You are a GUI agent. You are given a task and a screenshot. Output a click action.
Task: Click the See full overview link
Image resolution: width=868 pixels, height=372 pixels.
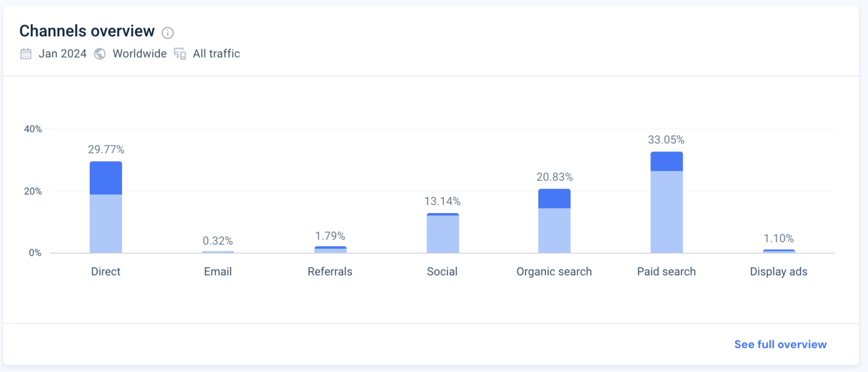pyautogui.click(x=780, y=344)
